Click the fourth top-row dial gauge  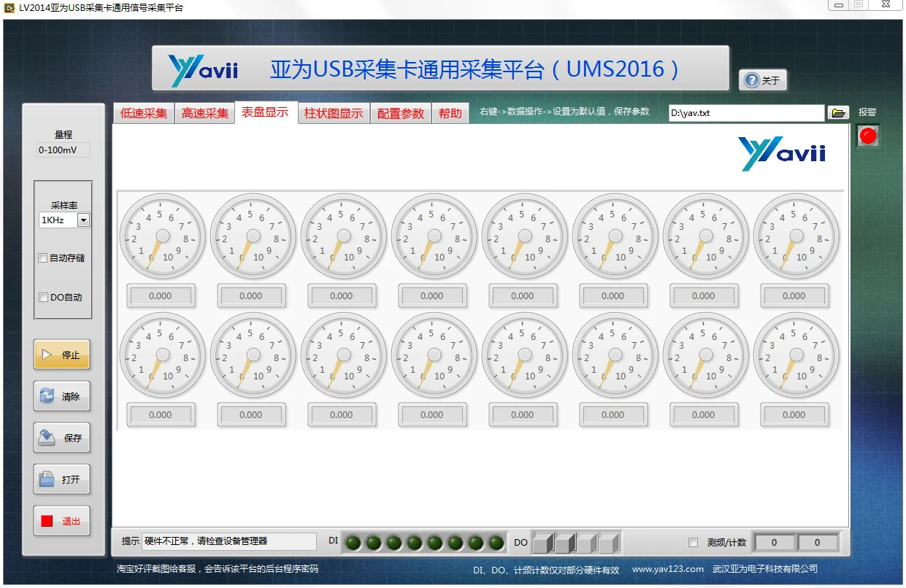[x=434, y=236]
